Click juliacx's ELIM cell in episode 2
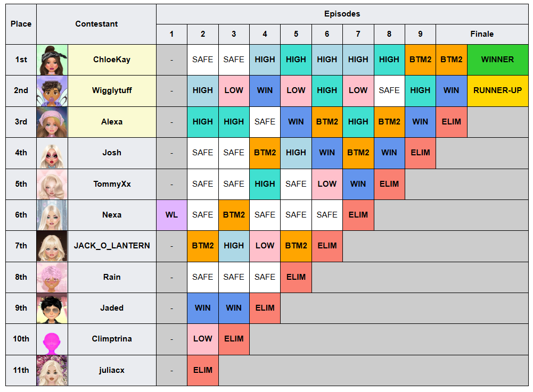Viewport: 533px width, 392px height. click(x=202, y=370)
